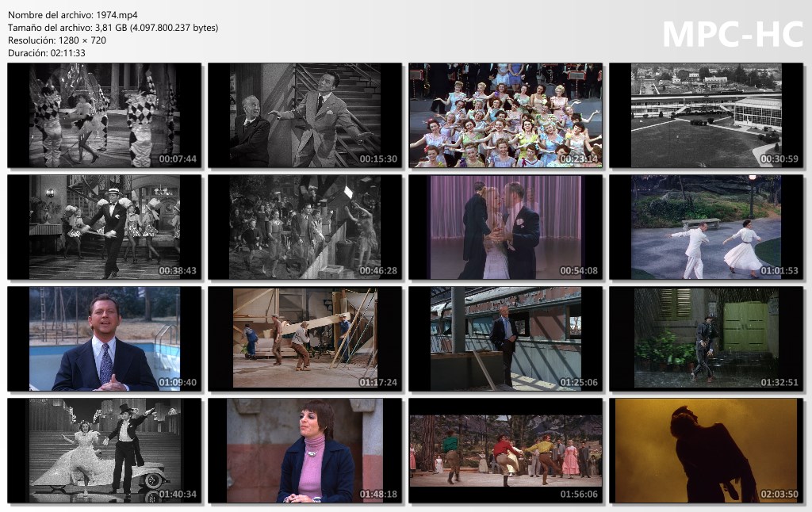Select the train station thumbnail at 01:25:06
The width and height of the screenshot is (812, 512).
click(505, 339)
